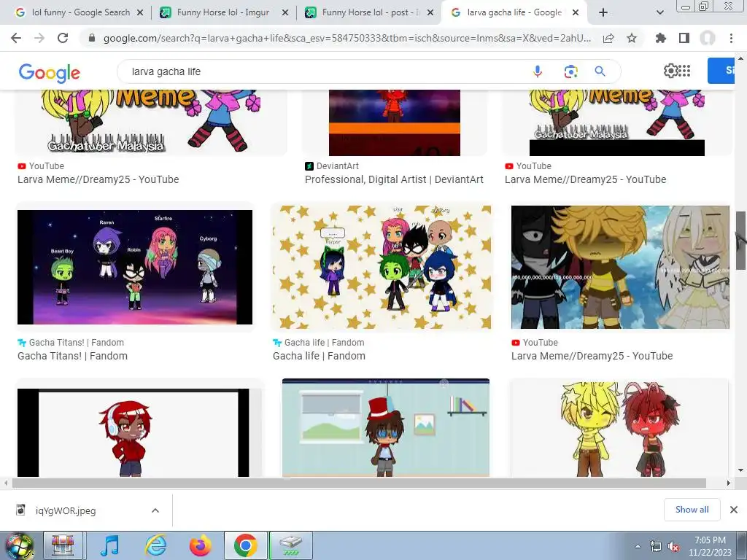Toggle the Chrome side panel
Viewport: 747px width, 560px height.
(684, 38)
